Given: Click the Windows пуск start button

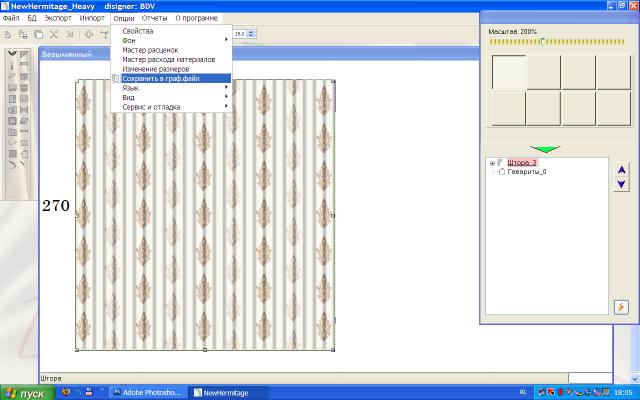Looking at the screenshot, I should pyautogui.click(x=28, y=393).
